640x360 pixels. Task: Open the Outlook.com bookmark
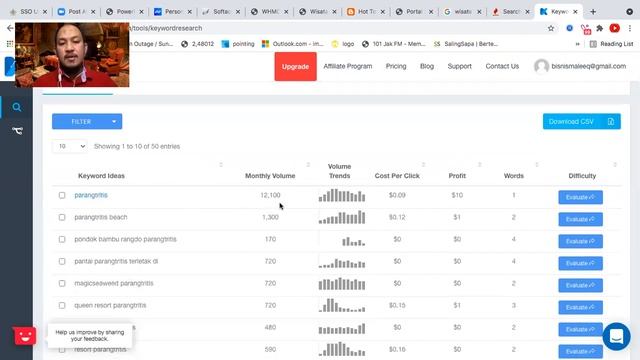[x=293, y=44]
